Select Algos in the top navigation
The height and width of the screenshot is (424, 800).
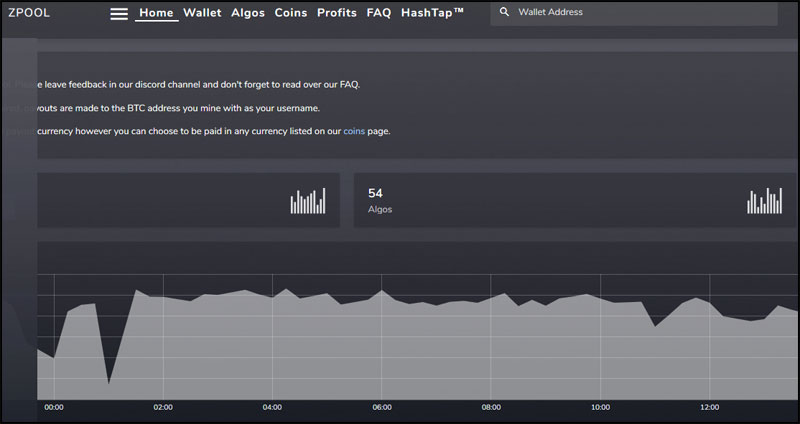248,13
